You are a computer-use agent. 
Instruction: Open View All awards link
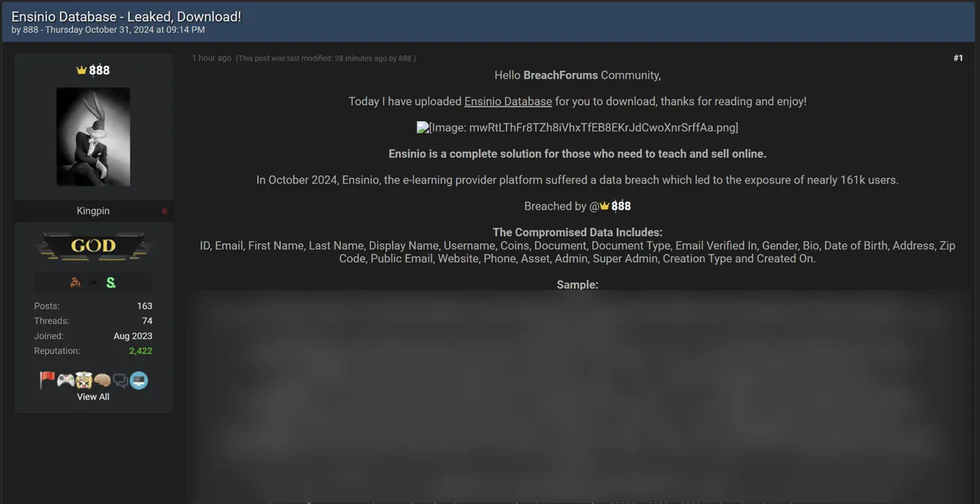click(93, 397)
